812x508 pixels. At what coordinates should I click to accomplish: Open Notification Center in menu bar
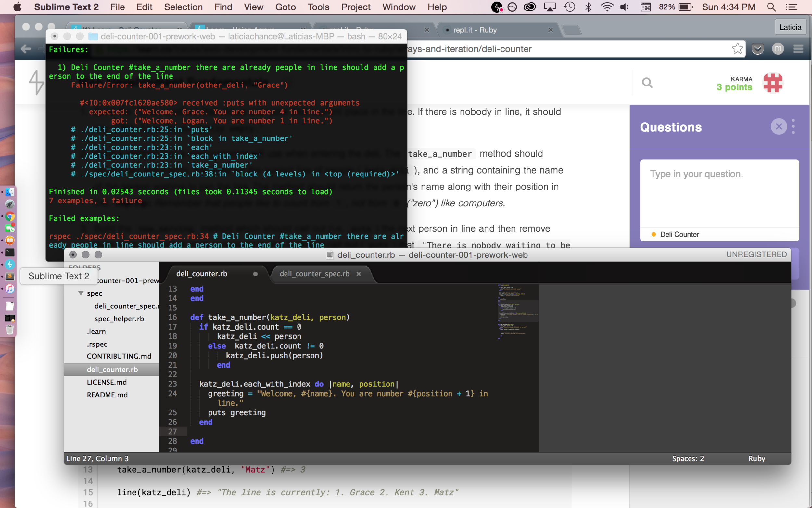pyautogui.click(x=792, y=7)
